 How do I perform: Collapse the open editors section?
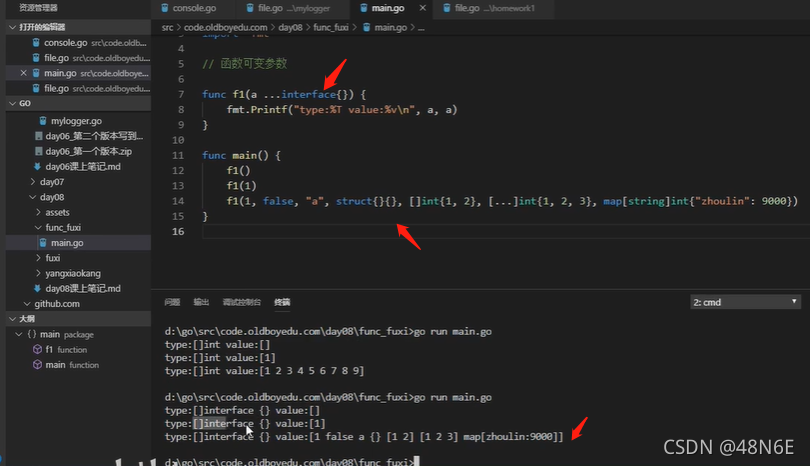coord(12,27)
